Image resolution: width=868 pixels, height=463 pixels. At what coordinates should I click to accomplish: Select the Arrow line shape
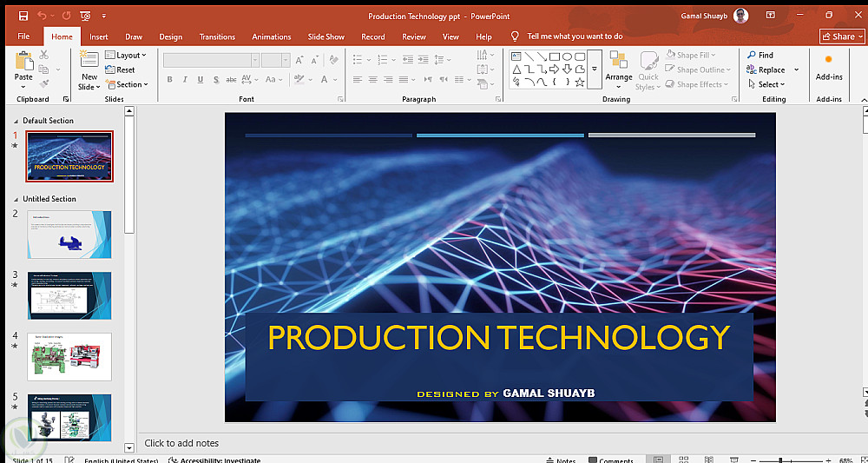[542, 56]
